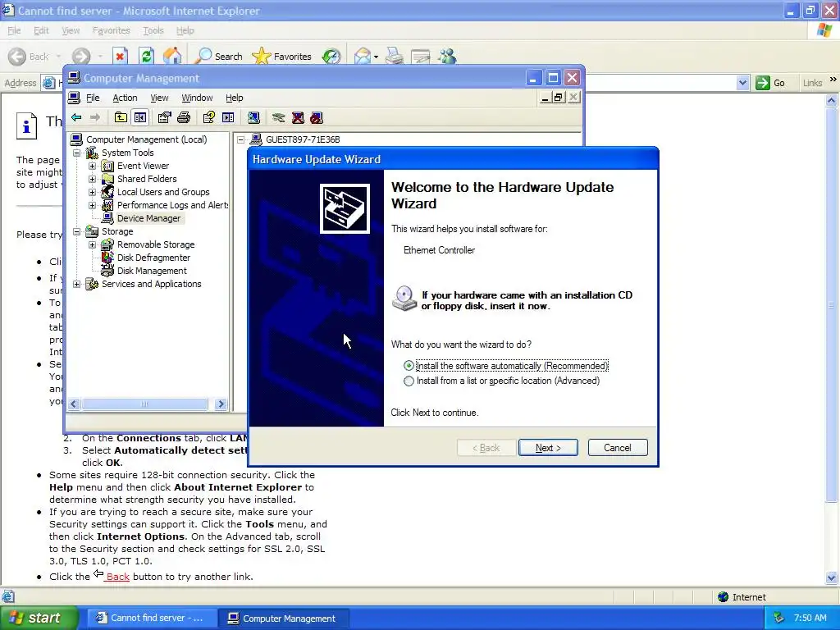Click the Up one level toolbar icon
The width and height of the screenshot is (840, 630).
coord(121,118)
